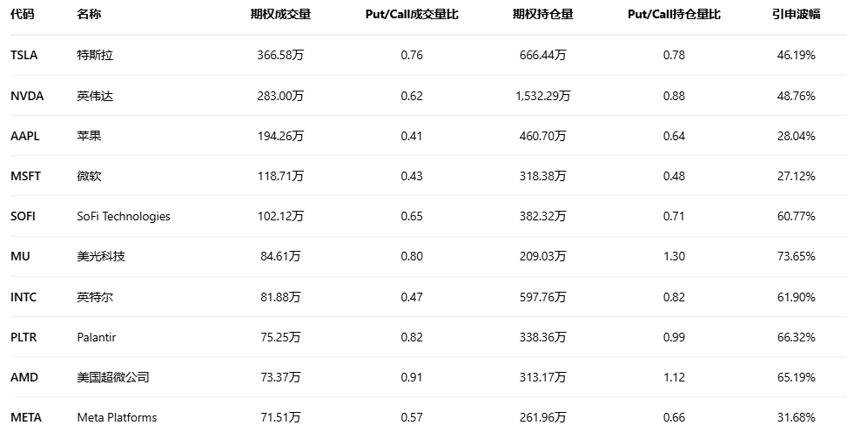The height and width of the screenshot is (432, 868).
Task: Click the 名称 column header
Action: [88, 15]
